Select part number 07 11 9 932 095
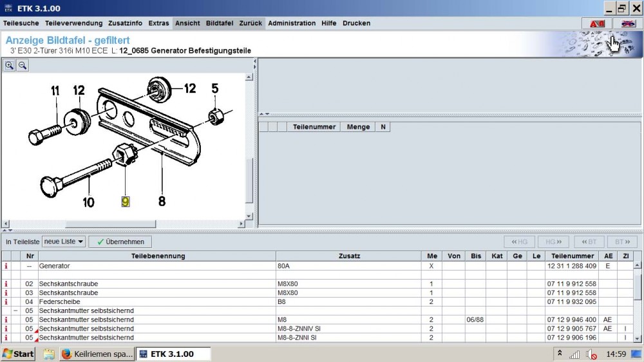This screenshot has width=644, height=362. 571,301
